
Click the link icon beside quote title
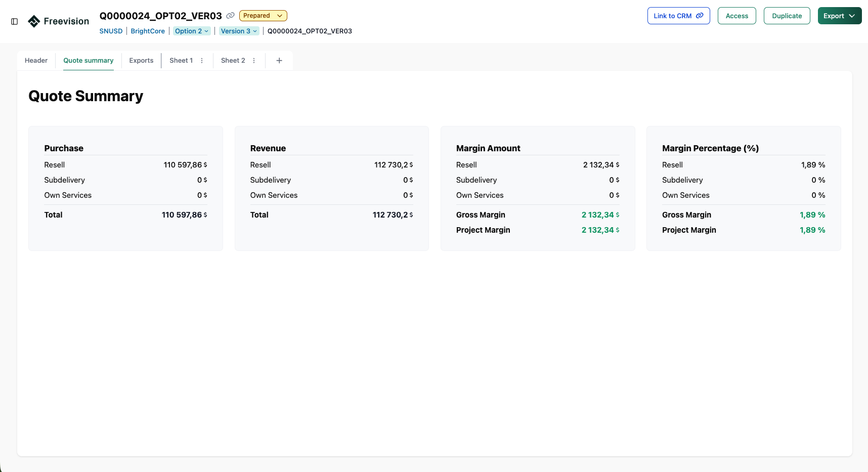click(x=230, y=16)
